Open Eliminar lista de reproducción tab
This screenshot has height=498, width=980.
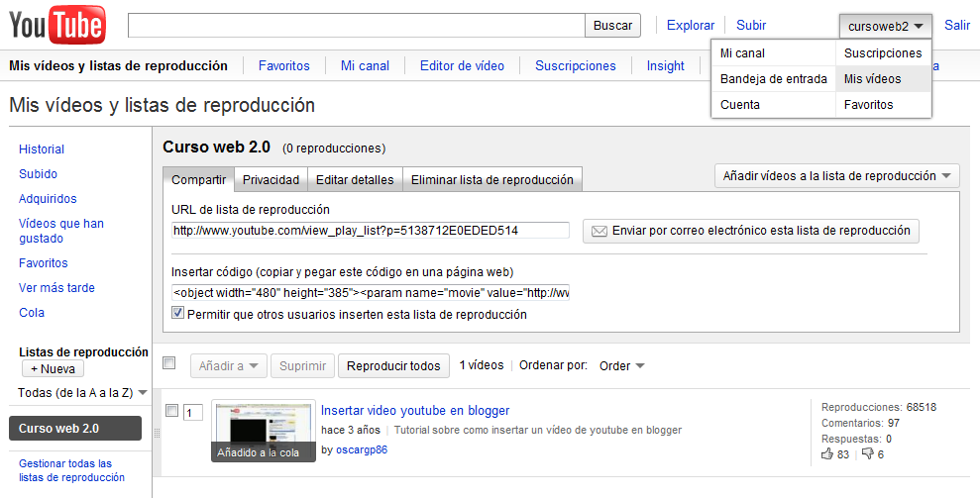492,179
